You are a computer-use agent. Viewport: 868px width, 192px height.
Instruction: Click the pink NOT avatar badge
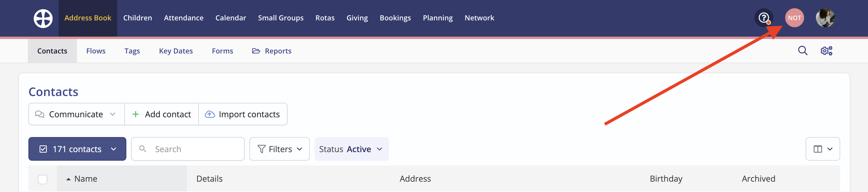coord(794,18)
